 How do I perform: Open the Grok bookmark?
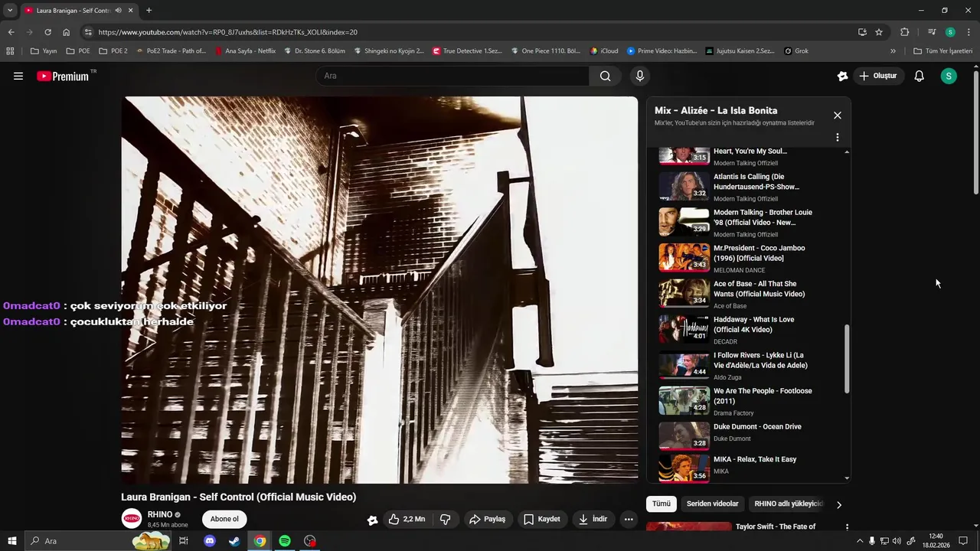(796, 51)
